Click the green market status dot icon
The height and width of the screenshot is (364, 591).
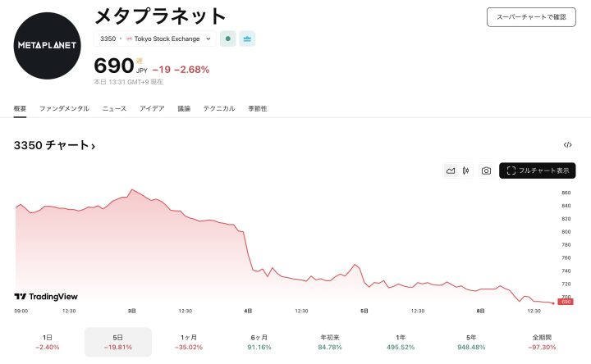click(228, 39)
